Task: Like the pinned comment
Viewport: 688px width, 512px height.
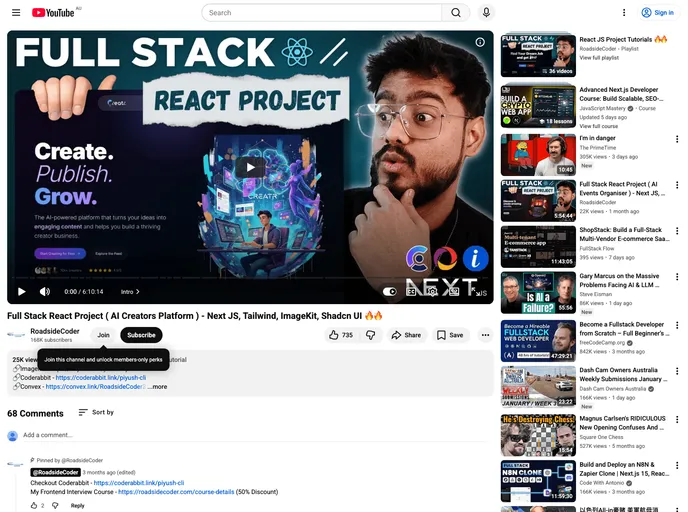Action: (x=34, y=505)
